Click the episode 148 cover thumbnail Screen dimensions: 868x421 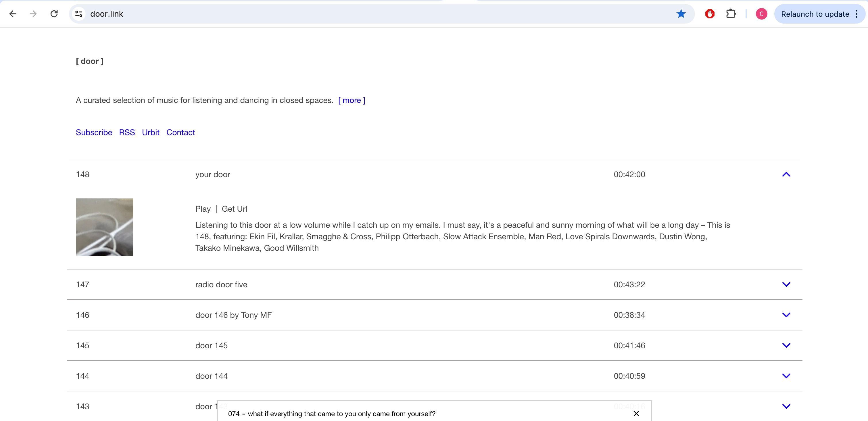coord(104,227)
